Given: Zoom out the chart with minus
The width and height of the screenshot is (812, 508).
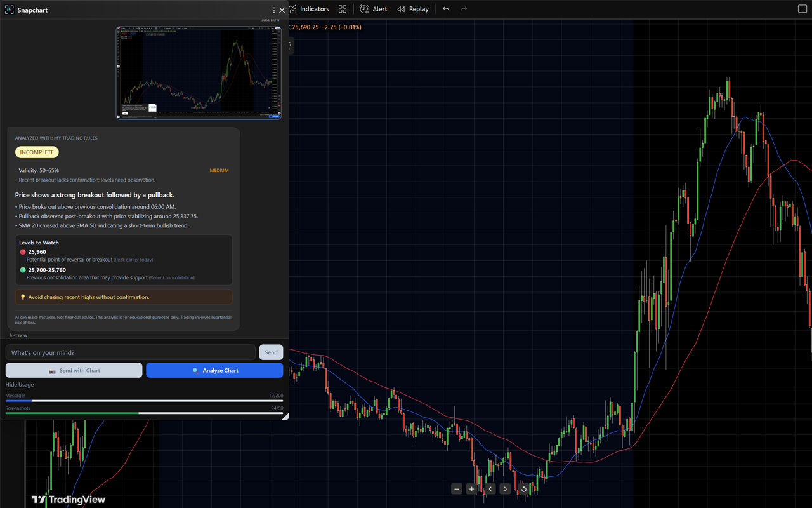Looking at the screenshot, I should coord(457,489).
